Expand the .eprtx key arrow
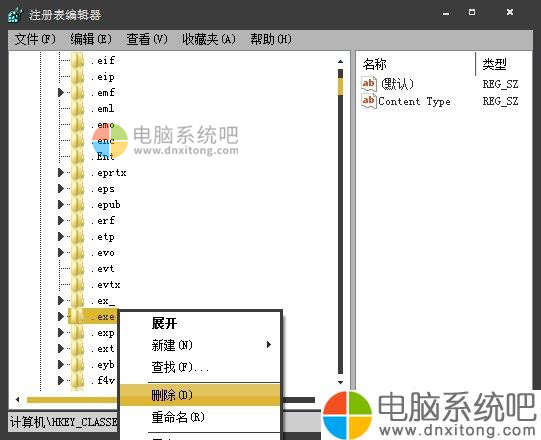The image size is (541, 440). (61, 173)
